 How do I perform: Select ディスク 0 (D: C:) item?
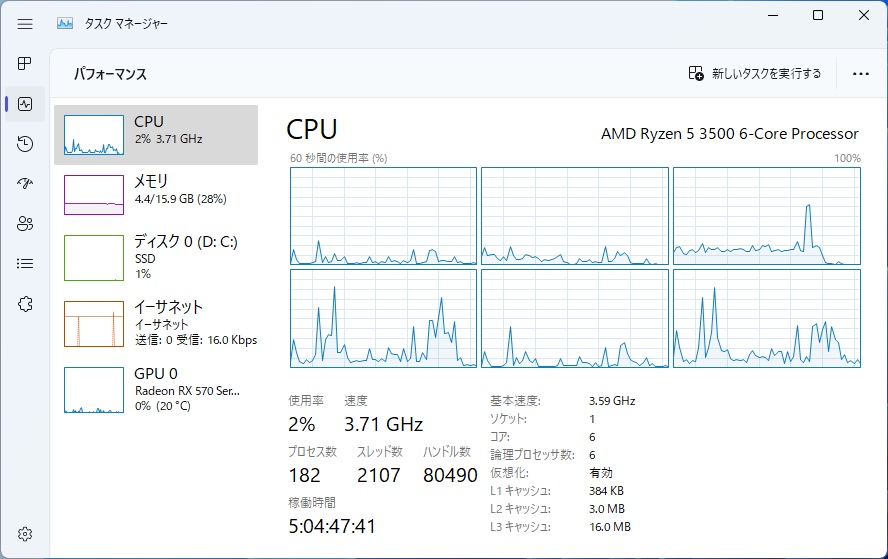pos(156,258)
